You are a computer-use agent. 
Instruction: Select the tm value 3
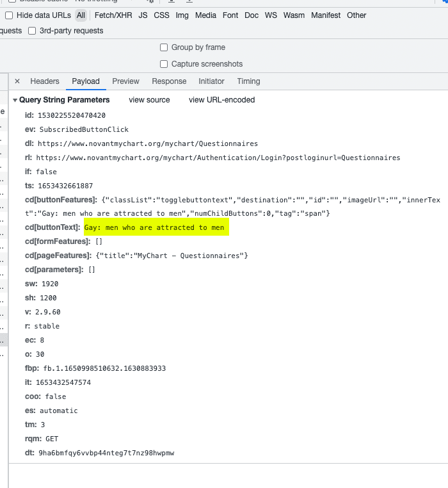pyautogui.click(x=43, y=425)
